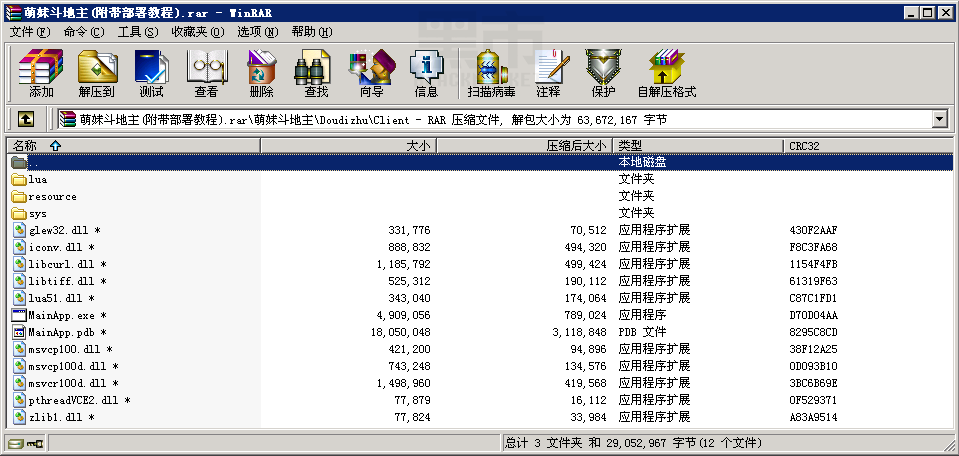Click the WinRAR icon in title bar
Viewport: 959px width, 456px height.
point(12,12)
